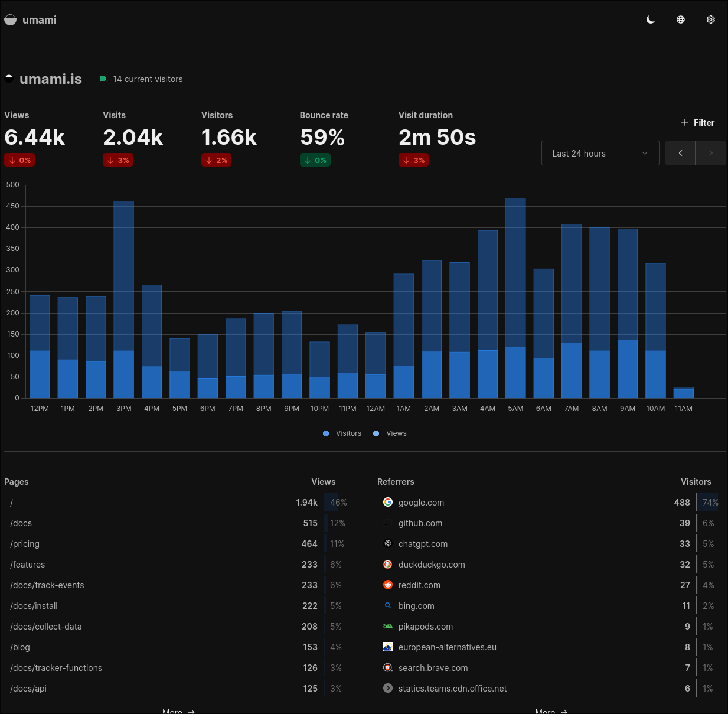
Task: Select the reddit.com referrer link
Action: pyautogui.click(x=419, y=585)
